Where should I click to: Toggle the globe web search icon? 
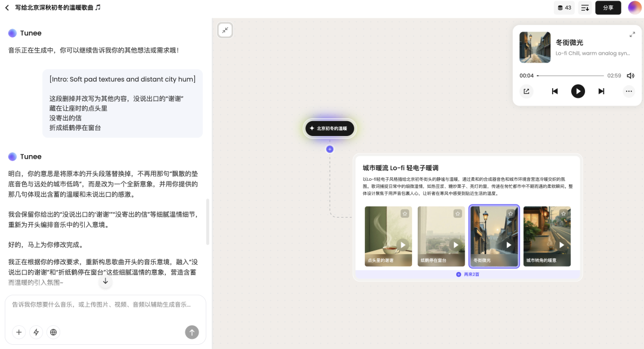pyautogui.click(x=54, y=332)
